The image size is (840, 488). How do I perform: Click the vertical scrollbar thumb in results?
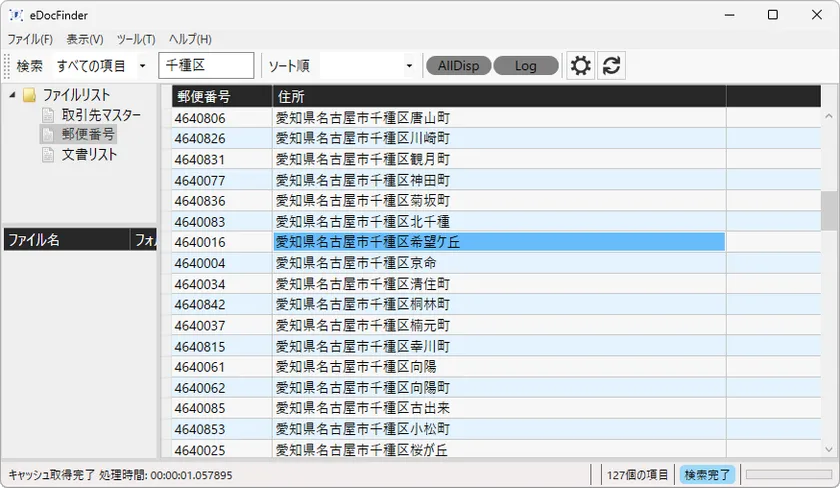coord(829,210)
